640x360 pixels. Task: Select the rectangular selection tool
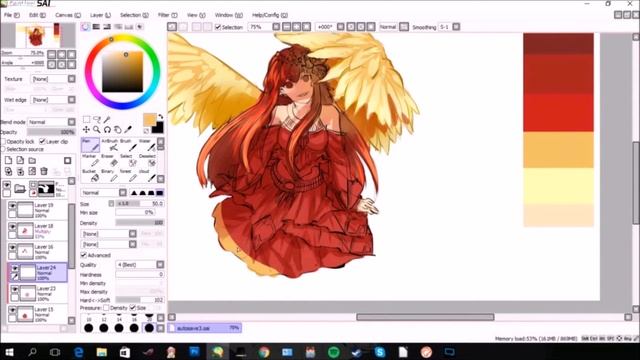coord(87,119)
